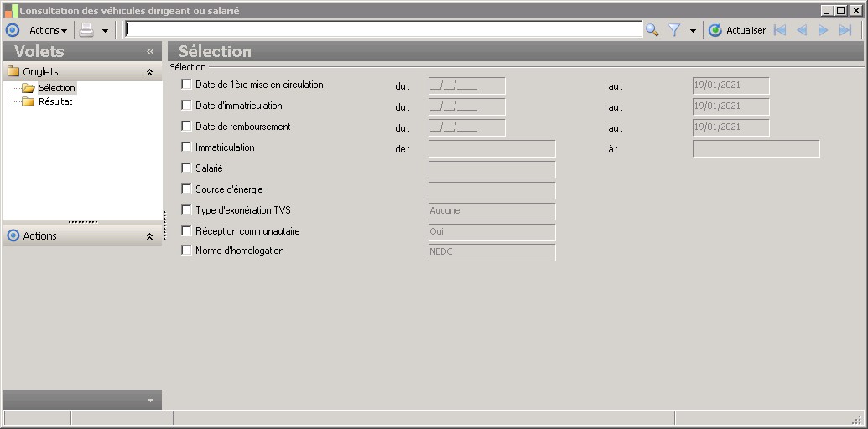
Task: Click 'au' date field for Date d'immatriculation
Action: pos(730,106)
